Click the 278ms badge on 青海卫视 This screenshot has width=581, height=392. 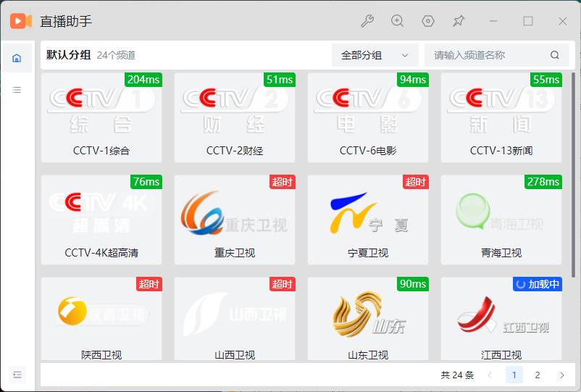pyautogui.click(x=543, y=182)
